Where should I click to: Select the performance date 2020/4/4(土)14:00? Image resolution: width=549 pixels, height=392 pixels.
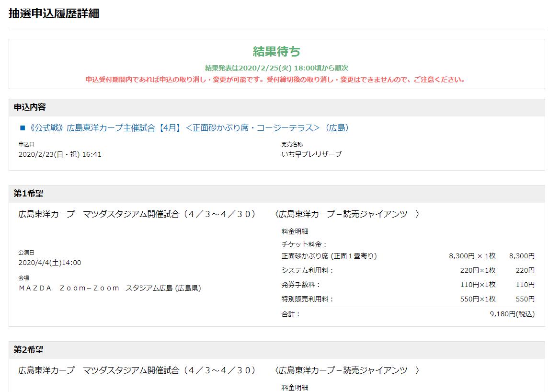pos(50,263)
